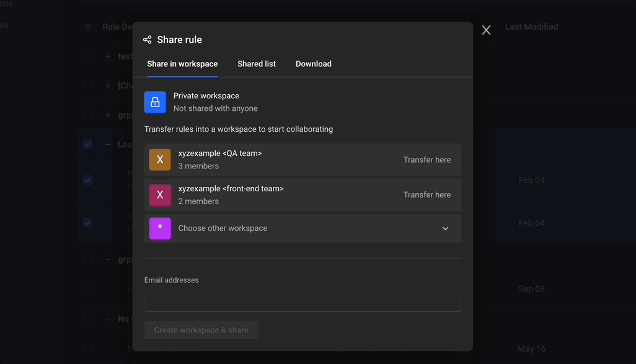Screen dimensions: 636x364
Task: Collapse the No group with minus icon
Action: (107, 319)
